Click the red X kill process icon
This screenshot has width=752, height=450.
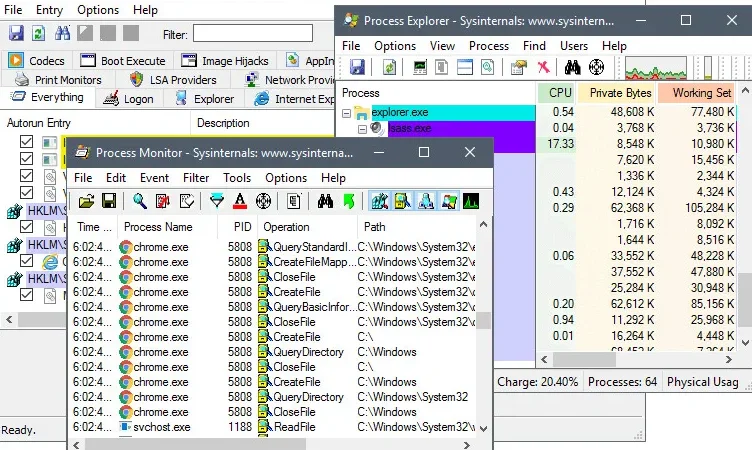click(543, 67)
